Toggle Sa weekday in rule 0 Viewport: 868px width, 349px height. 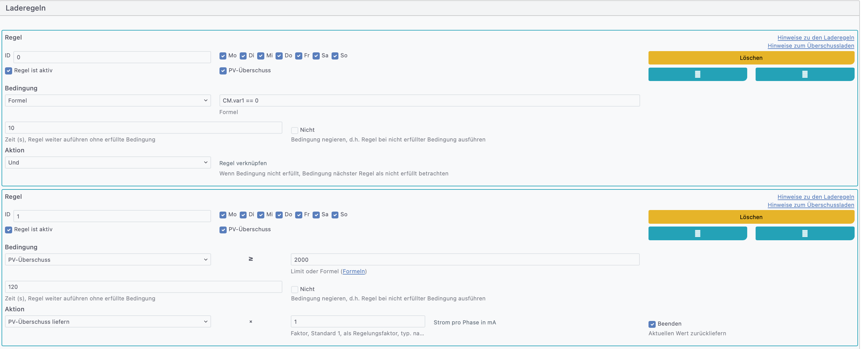[316, 56]
